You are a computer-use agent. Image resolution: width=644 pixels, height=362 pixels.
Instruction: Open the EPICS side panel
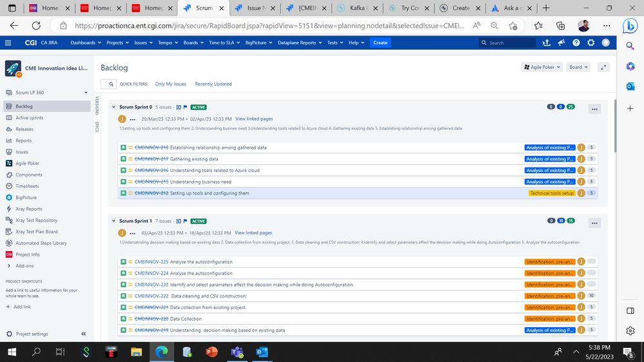97,127
